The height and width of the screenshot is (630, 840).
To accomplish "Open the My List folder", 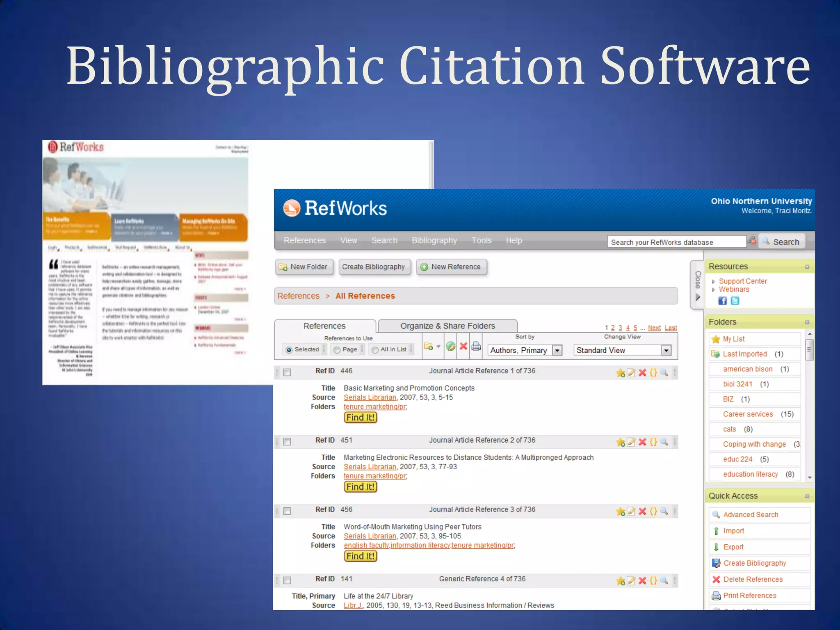I will pos(734,339).
